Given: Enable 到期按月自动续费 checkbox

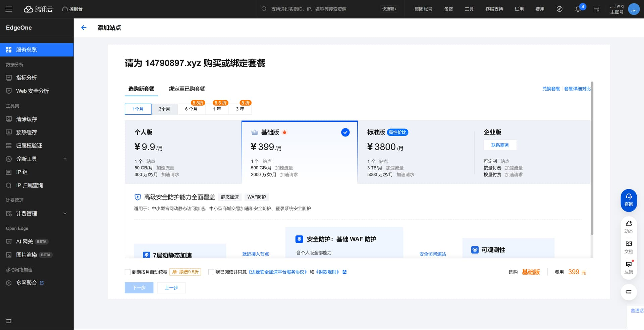Looking at the screenshot, I should click(x=128, y=272).
